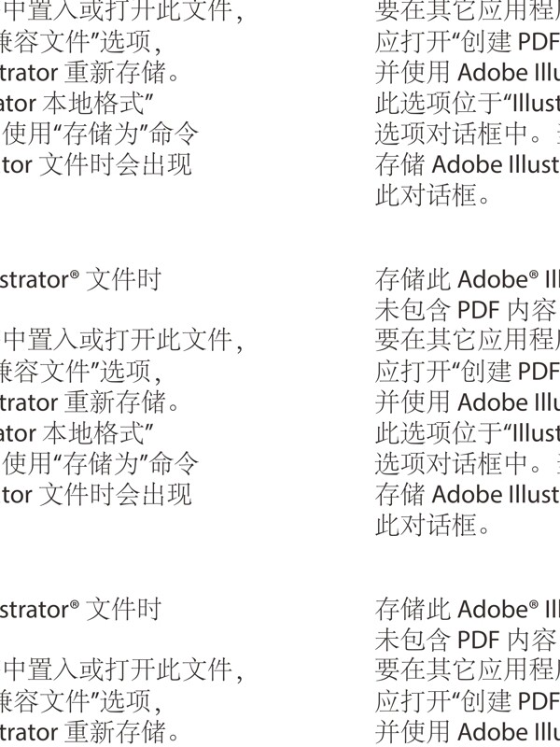The height and width of the screenshot is (747, 560).
Task: Click "strator® 文件时" heading of the lowest paragraph
Action: [x=80, y=610]
